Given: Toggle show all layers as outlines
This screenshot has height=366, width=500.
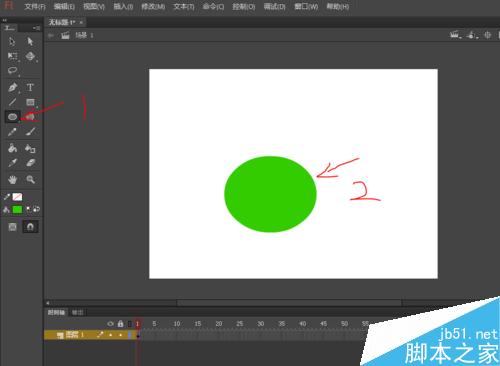Looking at the screenshot, I should pyautogui.click(x=130, y=324).
